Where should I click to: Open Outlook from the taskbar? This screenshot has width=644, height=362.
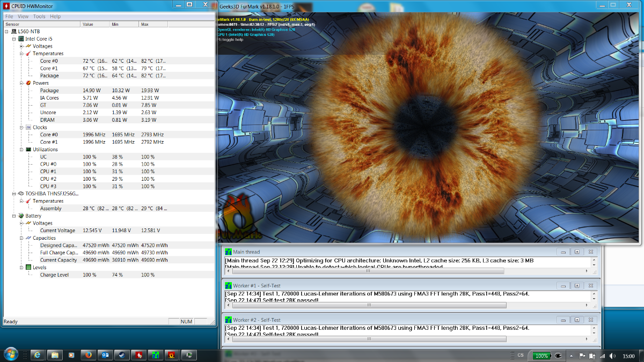[x=105, y=355]
